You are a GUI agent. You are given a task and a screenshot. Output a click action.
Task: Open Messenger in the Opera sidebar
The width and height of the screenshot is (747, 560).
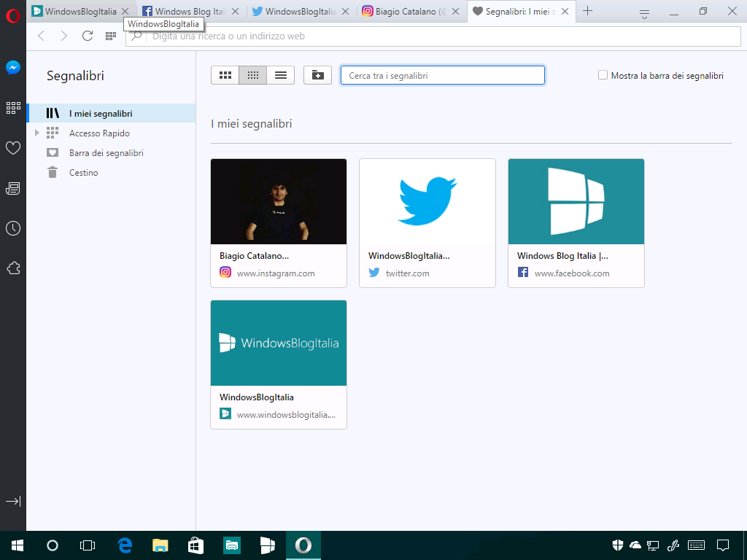[x=13, y=68]
